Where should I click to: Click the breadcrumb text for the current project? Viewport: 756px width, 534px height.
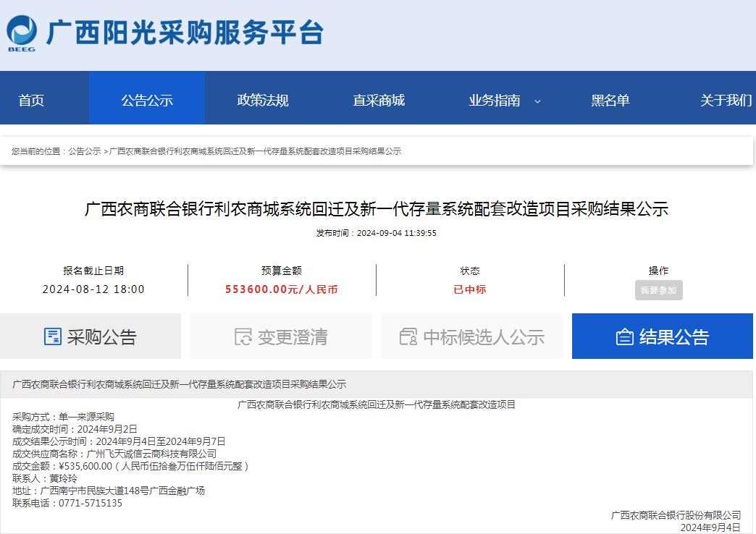(255, 151)
